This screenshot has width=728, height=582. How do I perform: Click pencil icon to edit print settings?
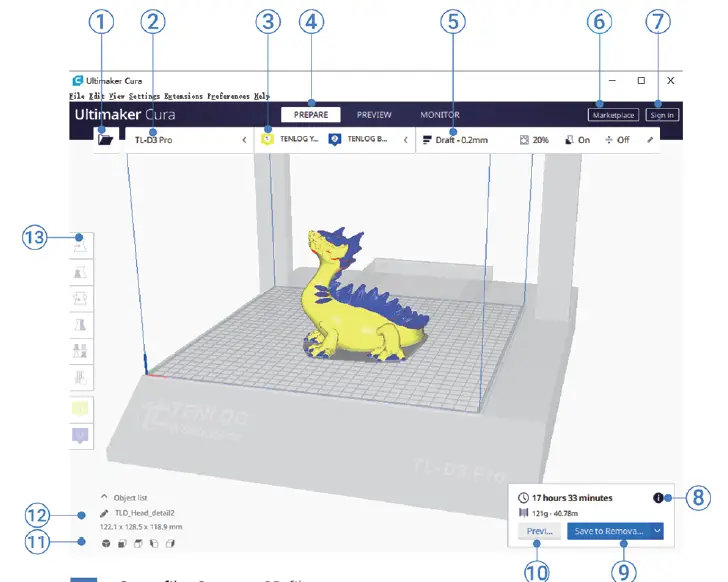click(x=650, y=140)
